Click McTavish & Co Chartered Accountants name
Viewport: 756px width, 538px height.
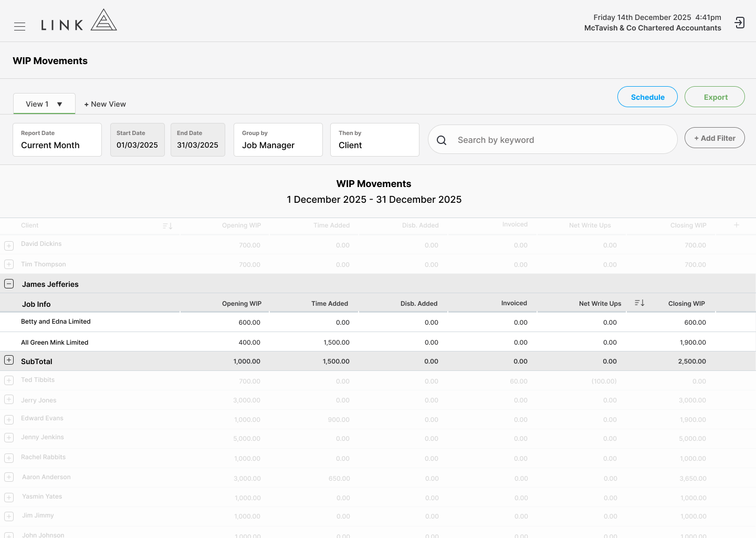(x=653, y=28)
